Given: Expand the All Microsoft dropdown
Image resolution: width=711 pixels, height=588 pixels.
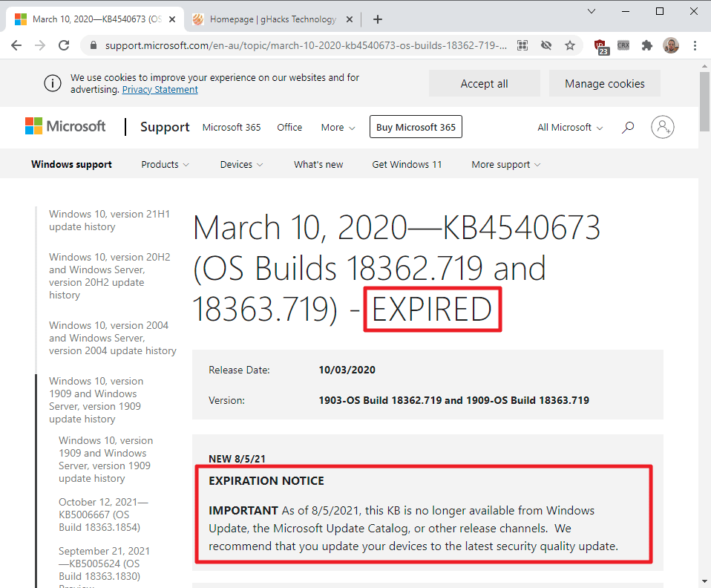Looking at the screenshot, I should [x=569, y=127].
